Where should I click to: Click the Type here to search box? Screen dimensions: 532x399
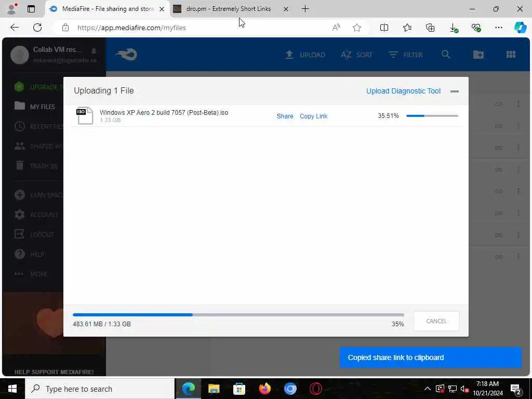100,389
